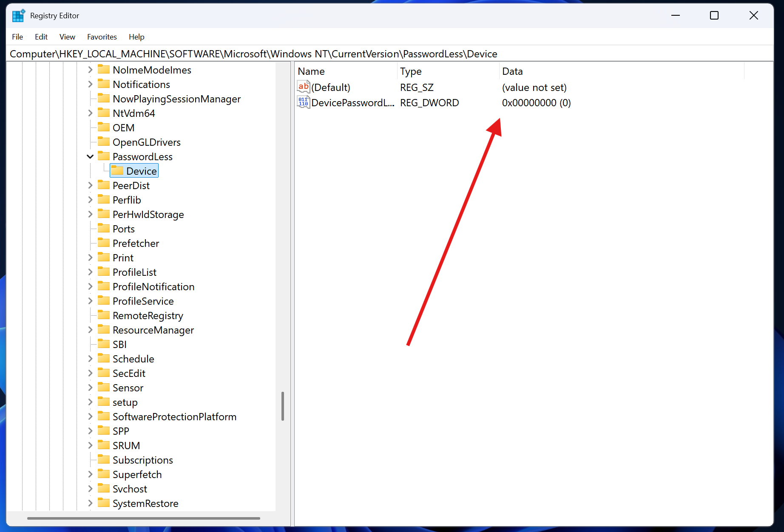Viewport: 784px width, 532px height.
Task: Click the setup folder icon
Action: coord(104,402)
